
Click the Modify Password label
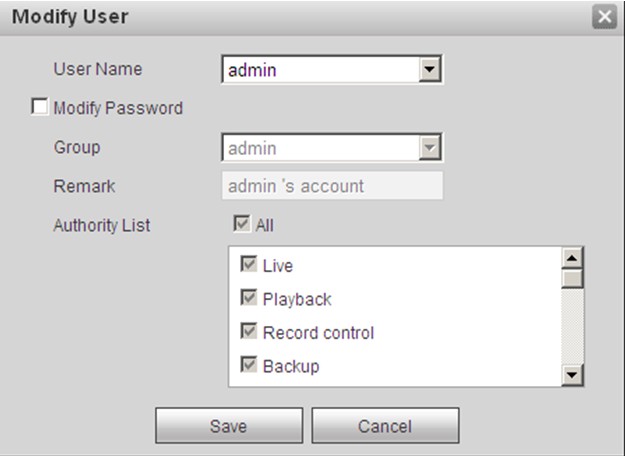click(118, 108)
